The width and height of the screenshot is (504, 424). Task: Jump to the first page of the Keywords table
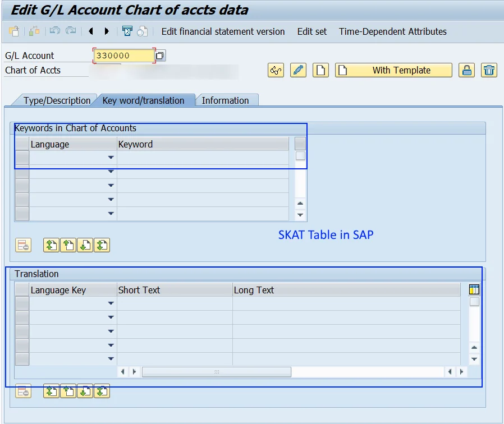[x=52, y=246]
